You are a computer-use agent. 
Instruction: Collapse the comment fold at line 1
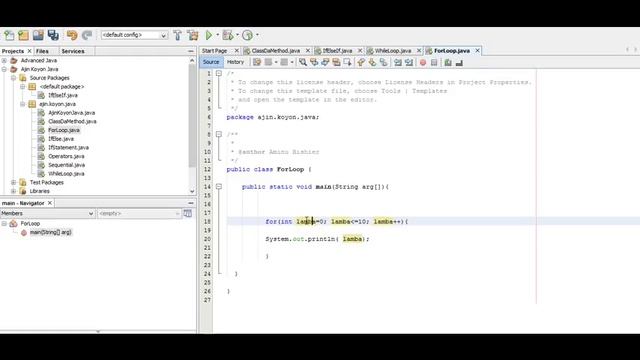point(219,73)
